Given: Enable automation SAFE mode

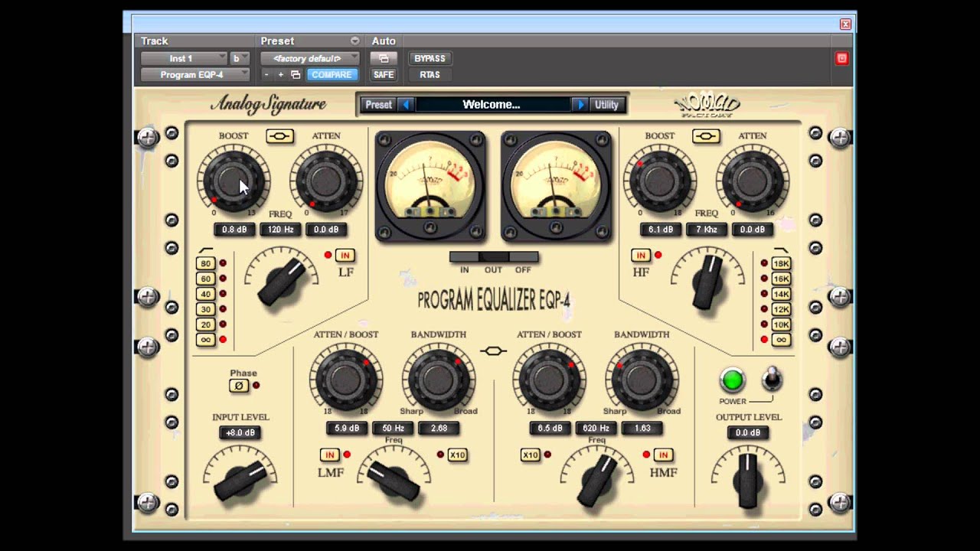Looking at the screenshot, I should pyautogui.click(x=384, y=75).
